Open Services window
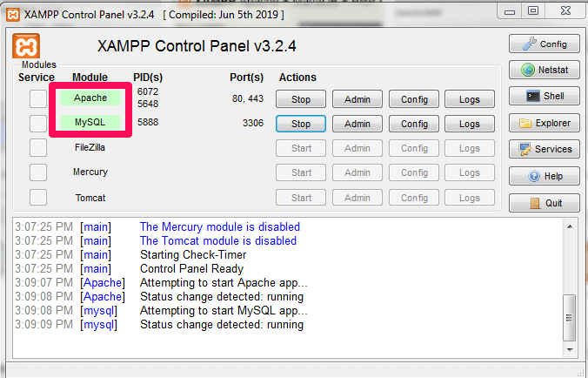588x378 pixels. point(544,149)
